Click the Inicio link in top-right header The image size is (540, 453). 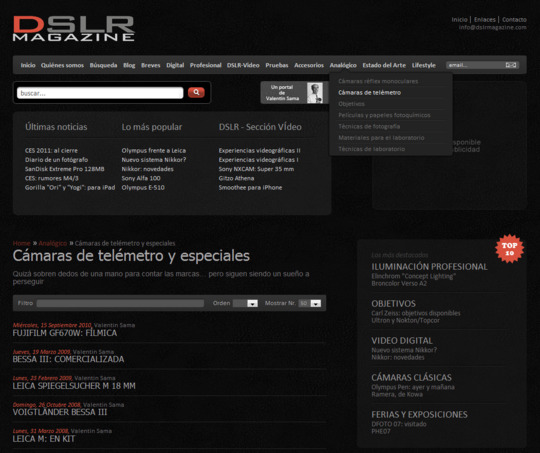pyautogui.click(x=459, y=20)
